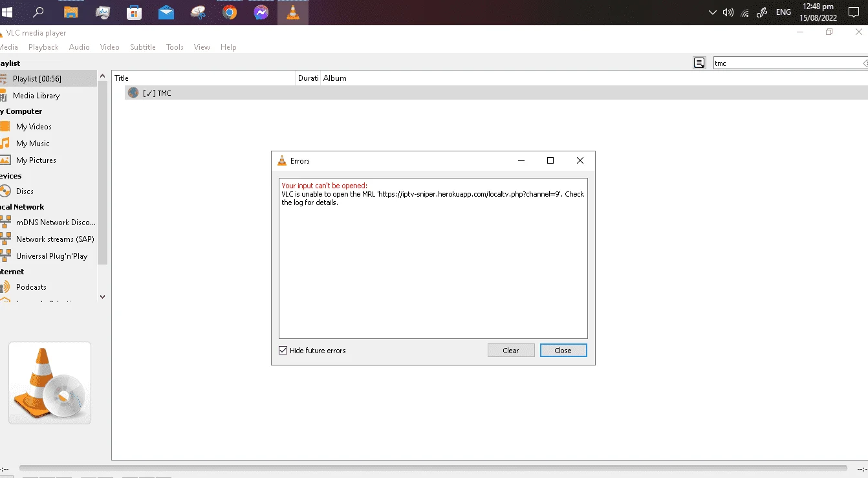This screenshot has width=868, height=478.
Task: Open the volume control tray icon
Action: 728,12
